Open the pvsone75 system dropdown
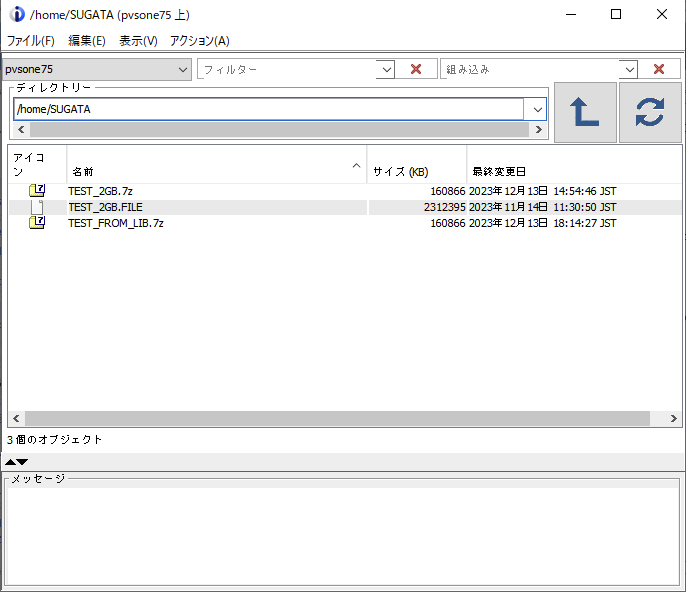The image size is (686, 592). (97, 69)
